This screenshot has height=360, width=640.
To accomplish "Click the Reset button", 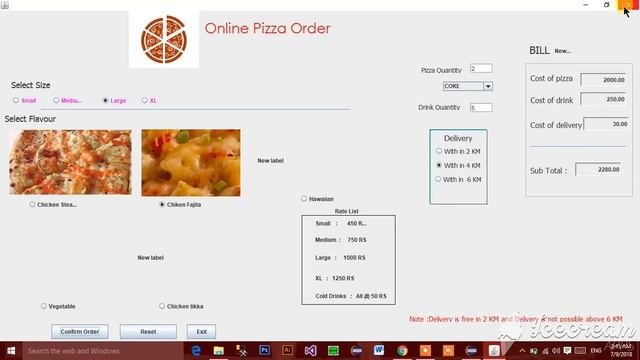I will [148, 331].
